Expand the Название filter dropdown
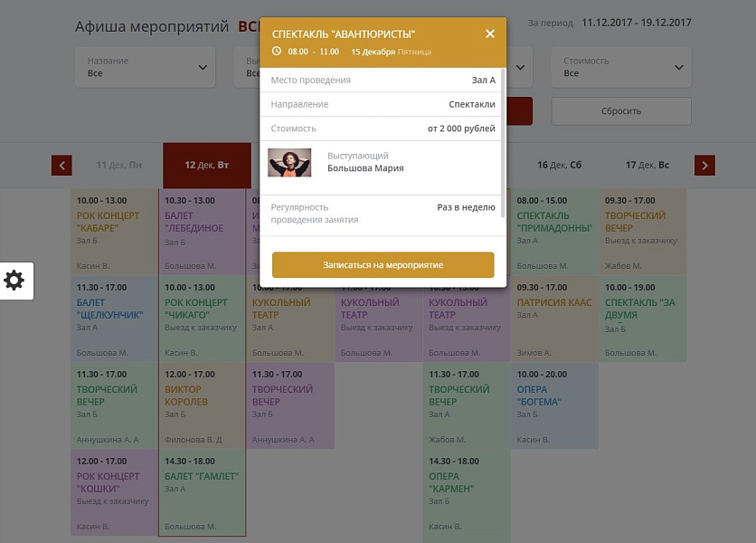This screenshot has height=543, width=756. pos(146,67)
